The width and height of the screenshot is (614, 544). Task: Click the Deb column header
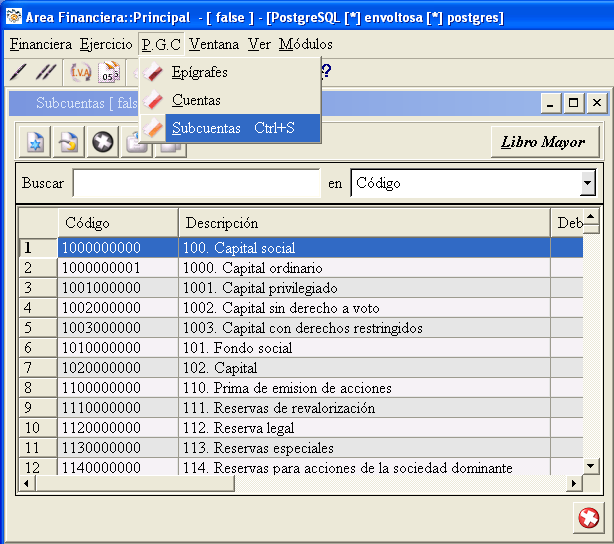point(567,223)
